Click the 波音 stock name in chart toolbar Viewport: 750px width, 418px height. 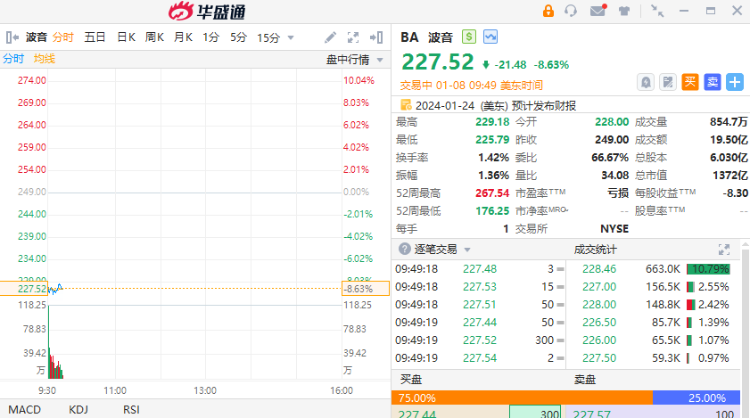pyautogui.click(x=36, y=37)
